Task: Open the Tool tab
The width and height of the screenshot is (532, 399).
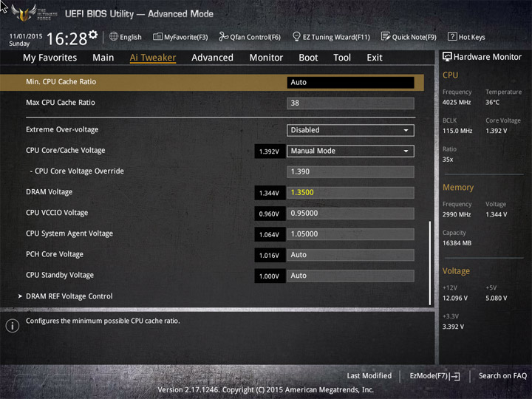Action: tap(342, 58)
